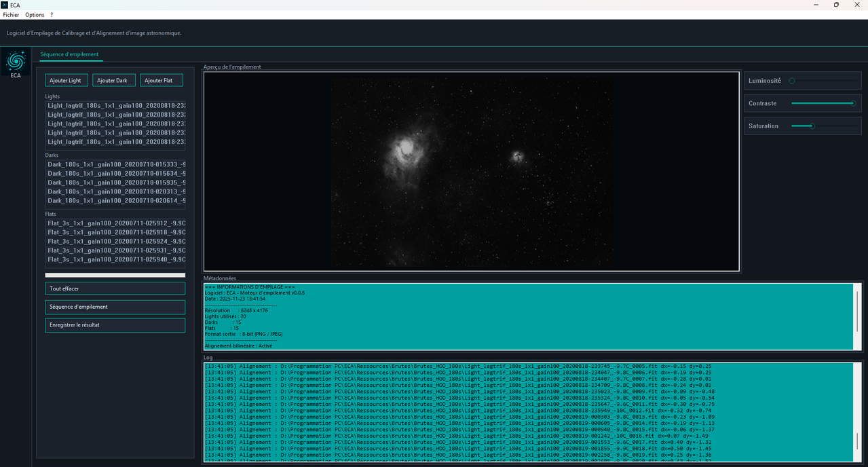
Task: Select Flat file ending 20200711-025931
Action: (115, 250)
